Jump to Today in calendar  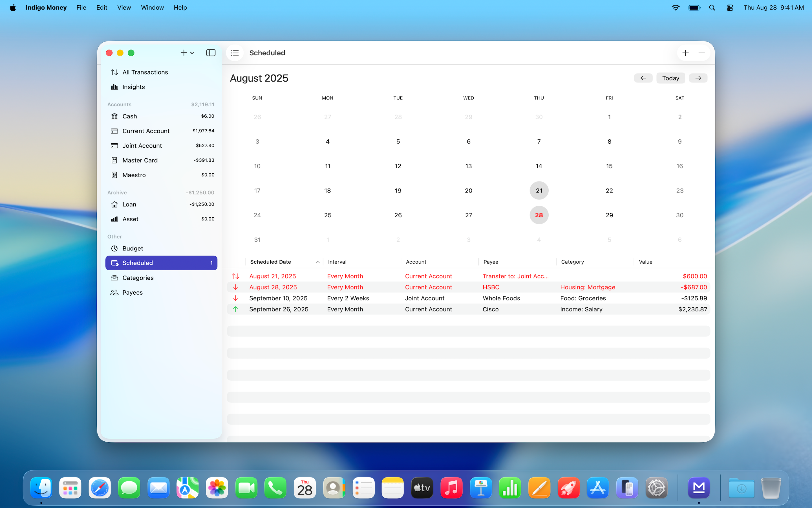670,78
